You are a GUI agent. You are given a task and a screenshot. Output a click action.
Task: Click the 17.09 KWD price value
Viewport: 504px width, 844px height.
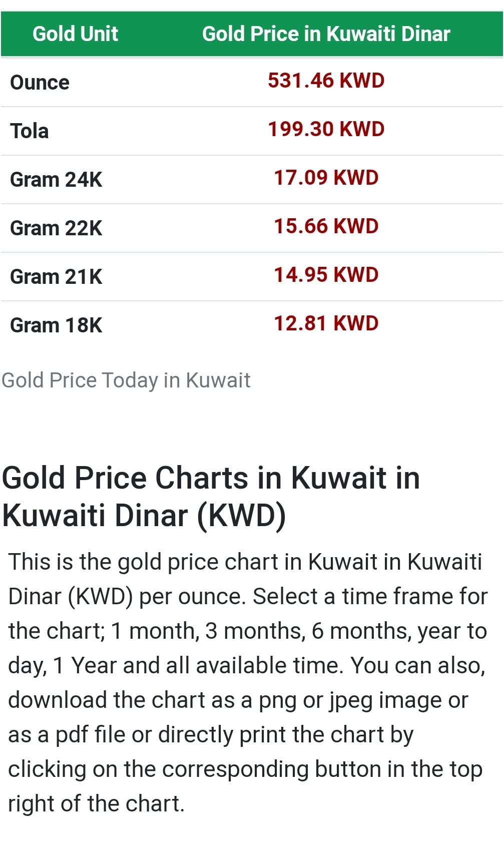coord(326,178)
